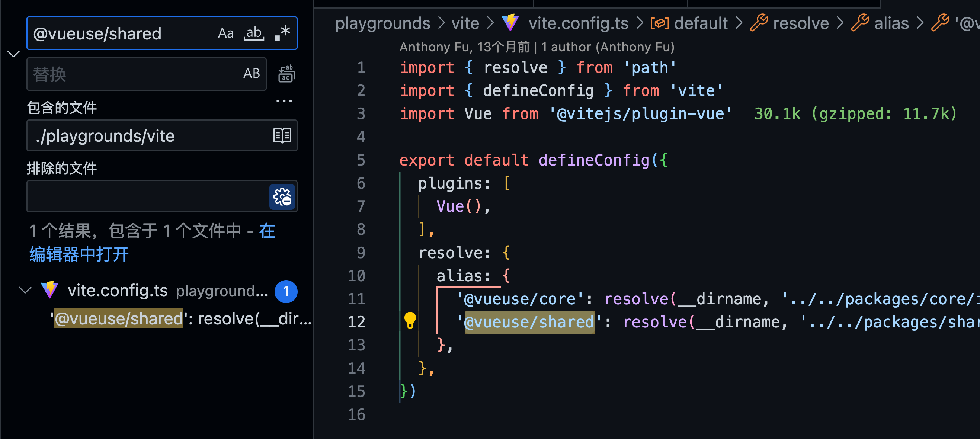Click the wrench icon before alias breadcrumb
The image size is (980, 439).
[860, 23]
